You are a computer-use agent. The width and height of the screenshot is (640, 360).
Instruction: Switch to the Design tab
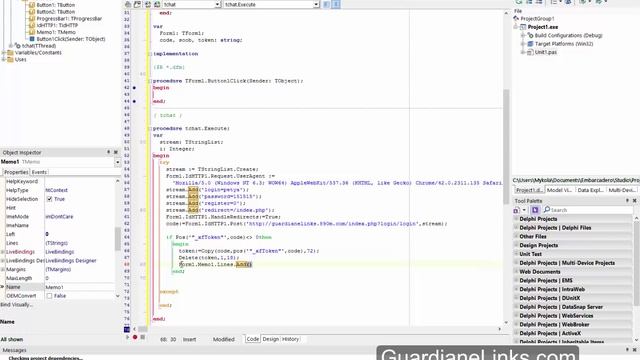point(270,339)
